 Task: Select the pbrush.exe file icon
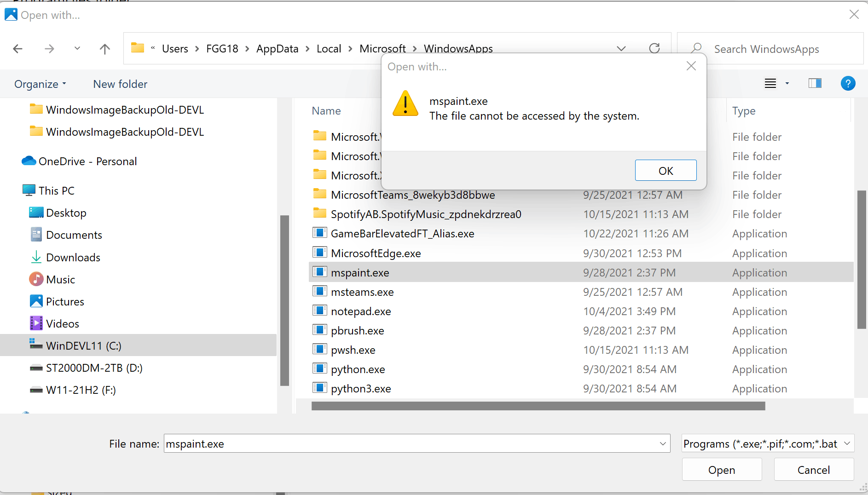[319, 329]
